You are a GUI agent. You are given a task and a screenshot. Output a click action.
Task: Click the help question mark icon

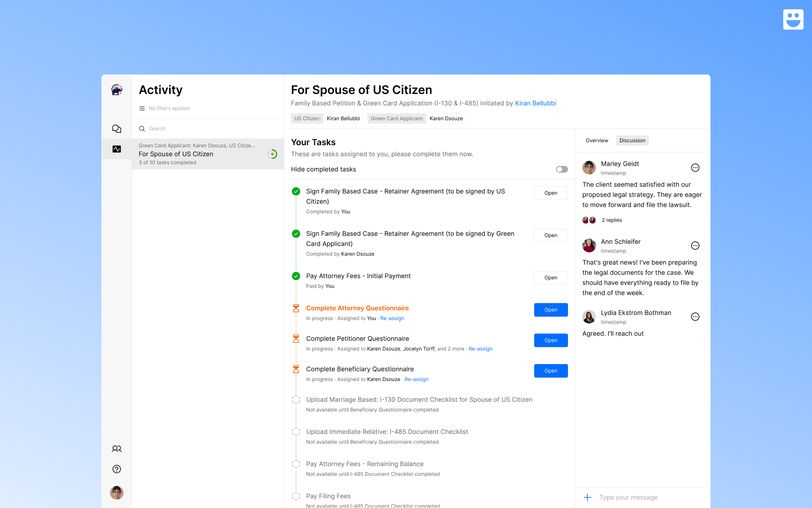coord(117,469)
